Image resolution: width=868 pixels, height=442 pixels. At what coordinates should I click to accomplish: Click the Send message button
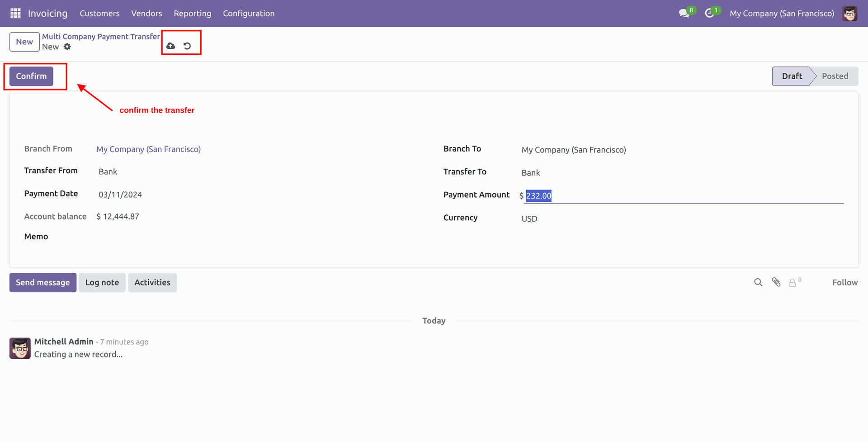coord(43,282)
